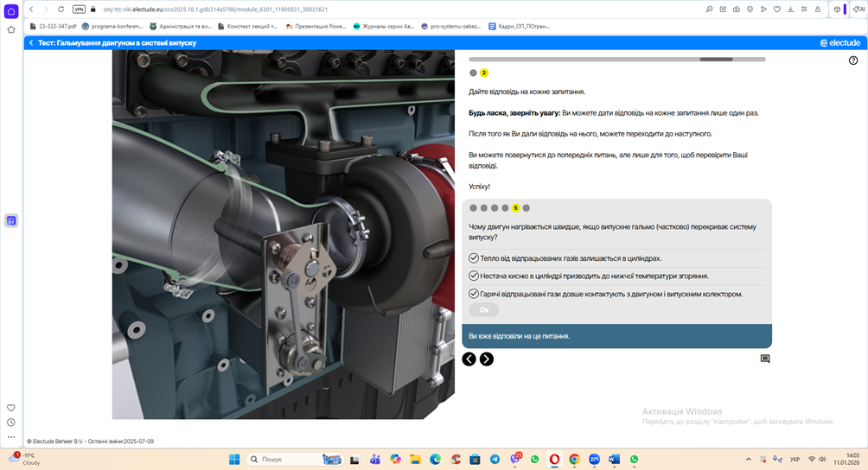
Task: Open the Opera home sidebar icon
Action: [11, 10]
